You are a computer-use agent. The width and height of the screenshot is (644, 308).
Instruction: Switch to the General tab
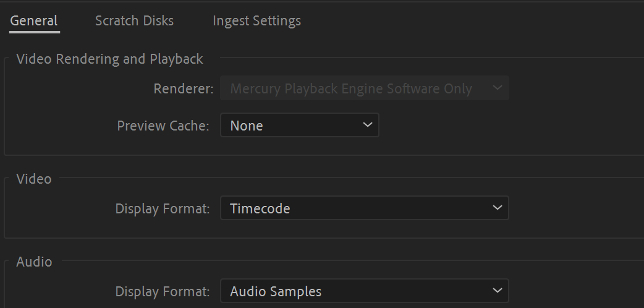tap(34, 21)
